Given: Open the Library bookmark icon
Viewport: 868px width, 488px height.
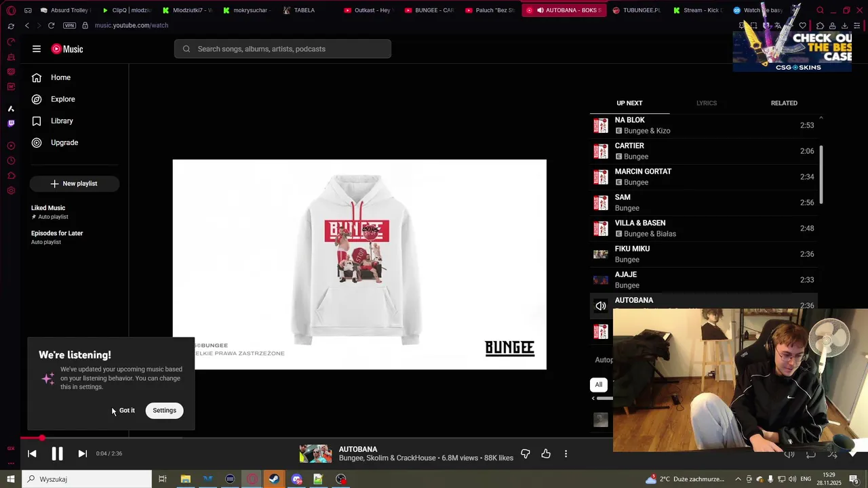Looking at the screenshot, I should (x=37, y=121).
